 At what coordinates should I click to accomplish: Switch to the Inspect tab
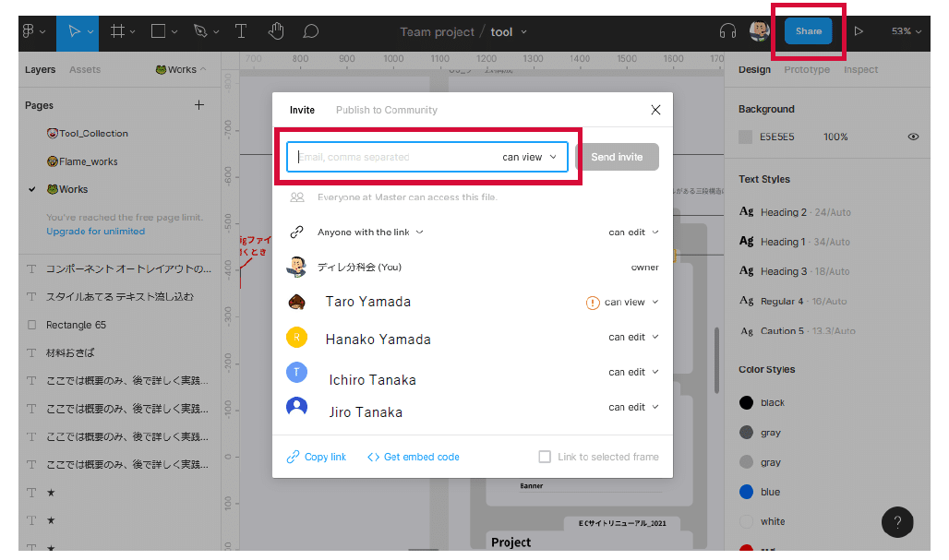click(860, 69)
